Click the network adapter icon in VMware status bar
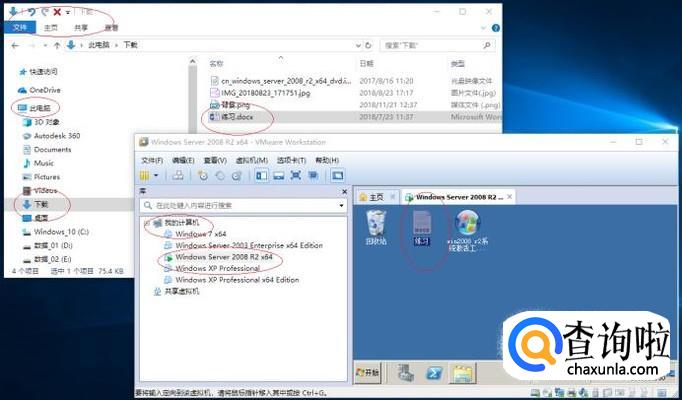Screen dimensions: 682x400 (561, 392)
